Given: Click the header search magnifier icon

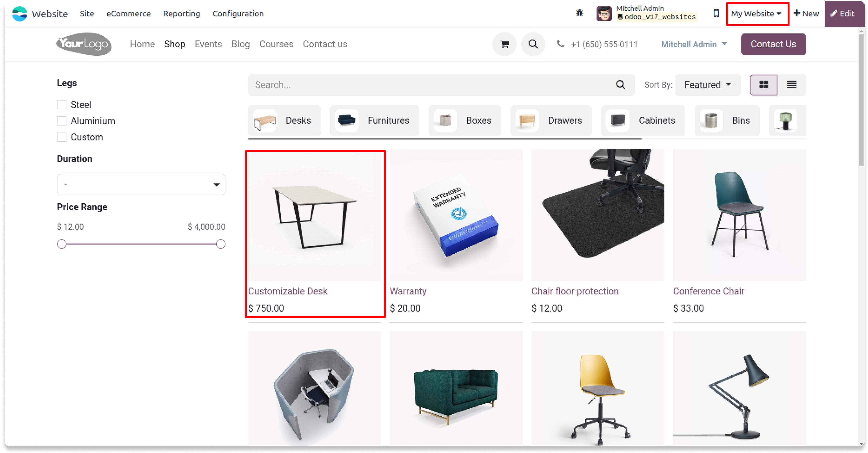Looking at the screenshot, I should click(533, 44).
